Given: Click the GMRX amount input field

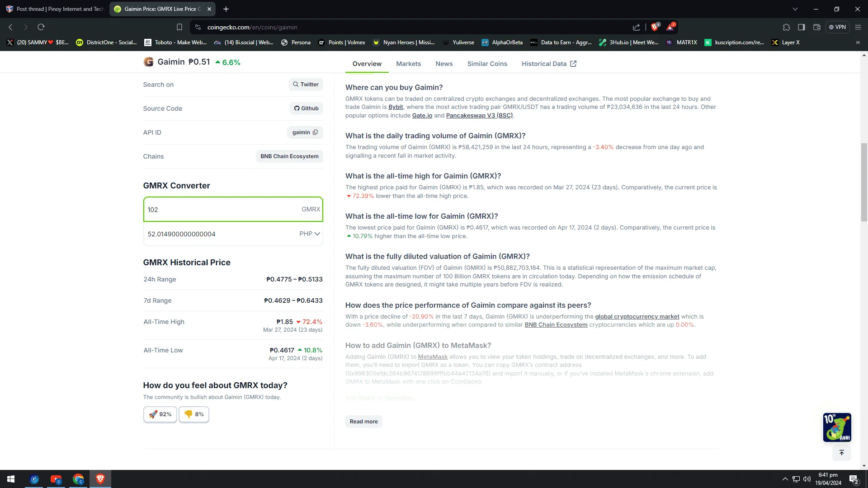Looking at the screenshot, I should (x=233, y=209).
